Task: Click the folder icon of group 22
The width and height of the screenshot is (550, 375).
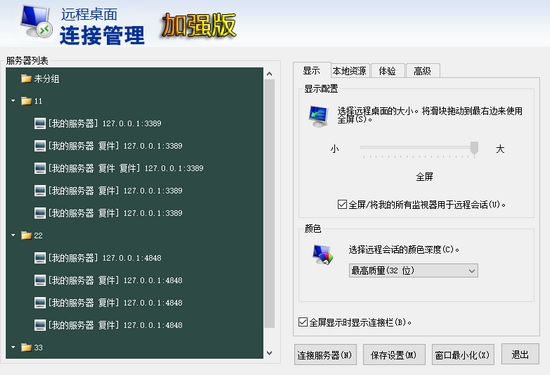Action: [x=26, y=235]
